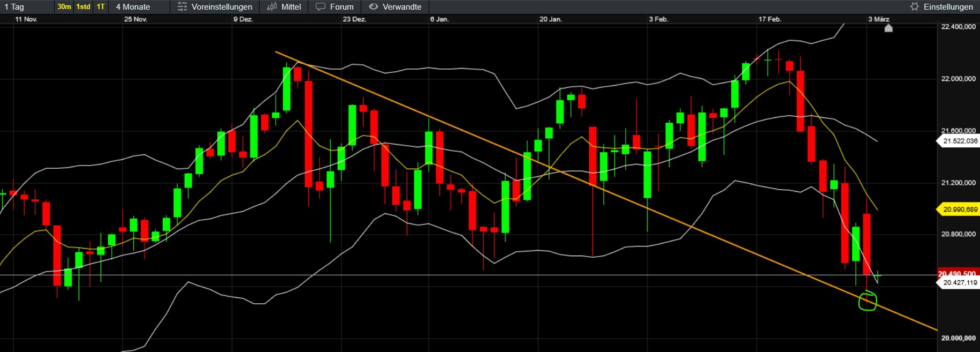Click the Voreinstellungen sliders icon
The height and width of the screenshot is (352, 980).
click(182, 7)
